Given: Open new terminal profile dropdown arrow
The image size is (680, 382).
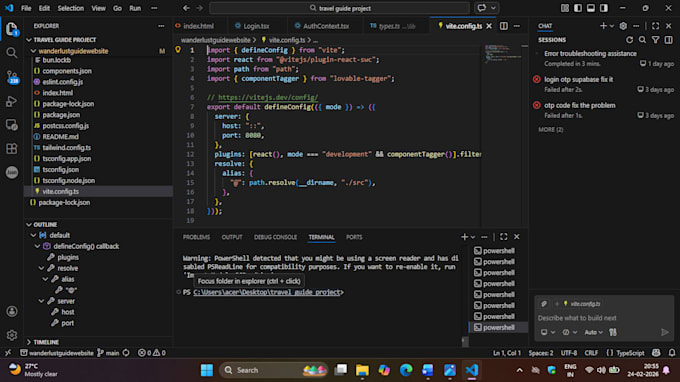Looking at the screenshot, I should (473, 237).
